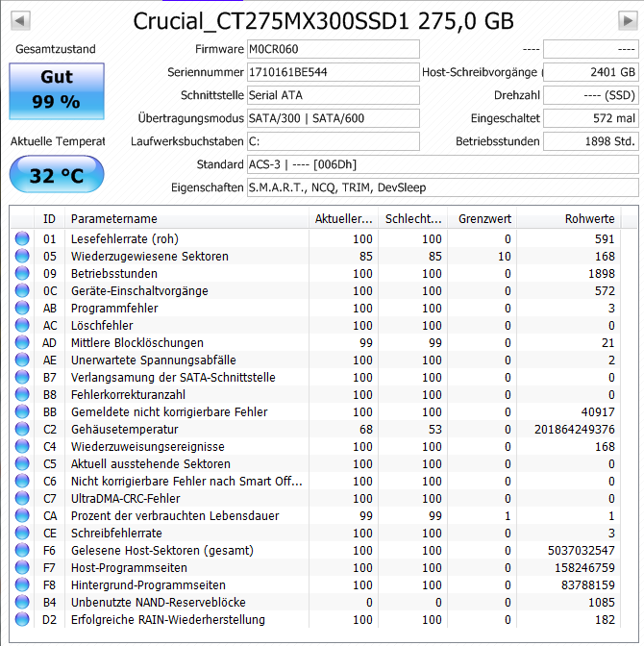
Task: Click status icon of Wiederzugewiesene Sektoren row
Action: pos(22,256)
